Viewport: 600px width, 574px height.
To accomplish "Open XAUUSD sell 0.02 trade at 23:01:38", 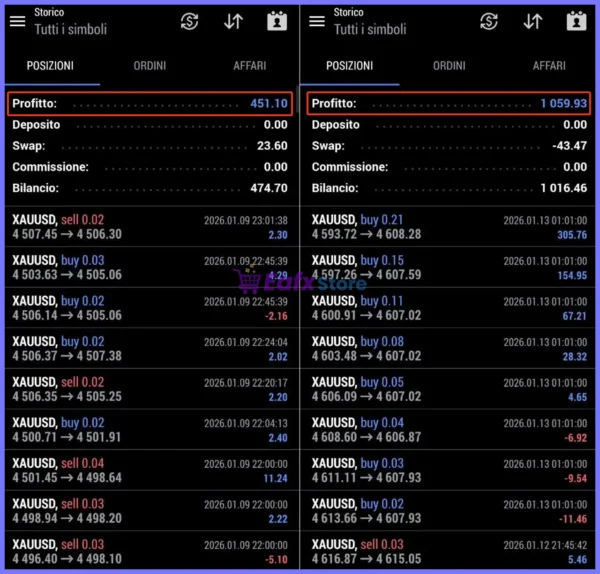I will tap(152, 227).
